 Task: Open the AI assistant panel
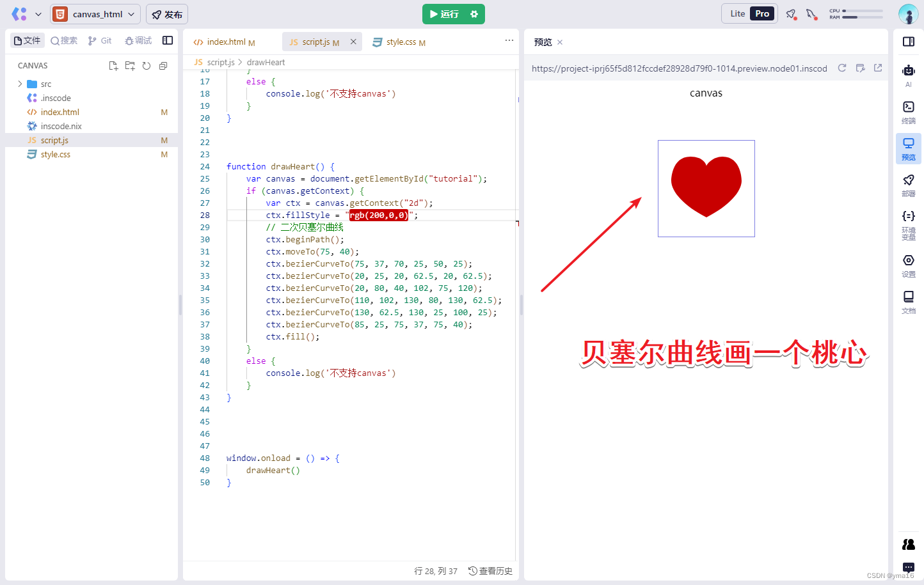[909, 75]
